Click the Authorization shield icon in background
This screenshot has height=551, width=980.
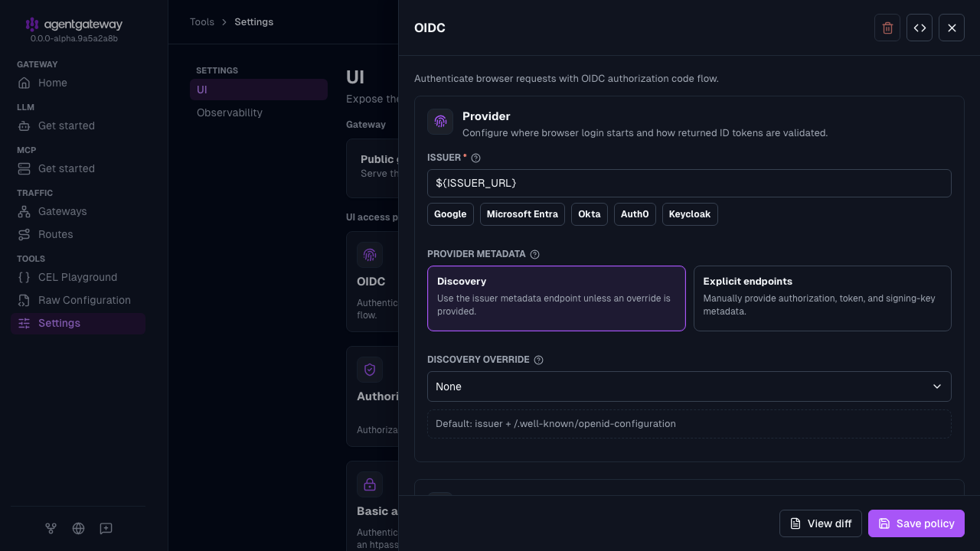click(370, 370)
